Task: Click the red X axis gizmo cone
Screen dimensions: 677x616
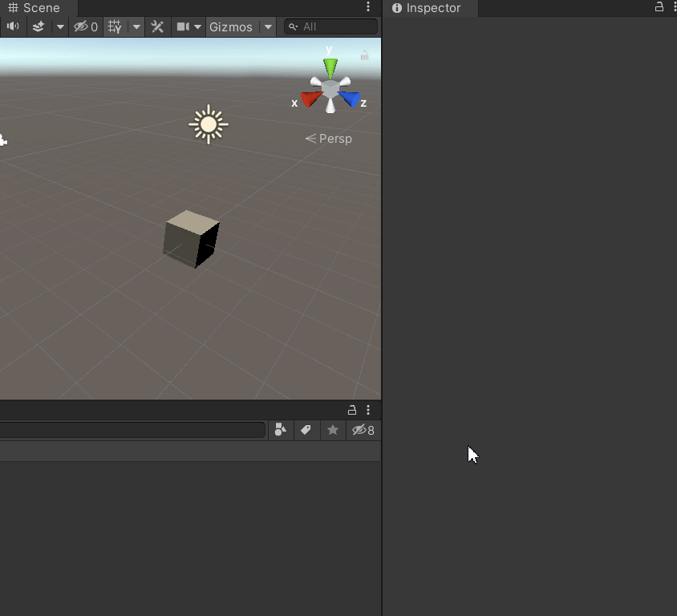Action: point(311,98)
